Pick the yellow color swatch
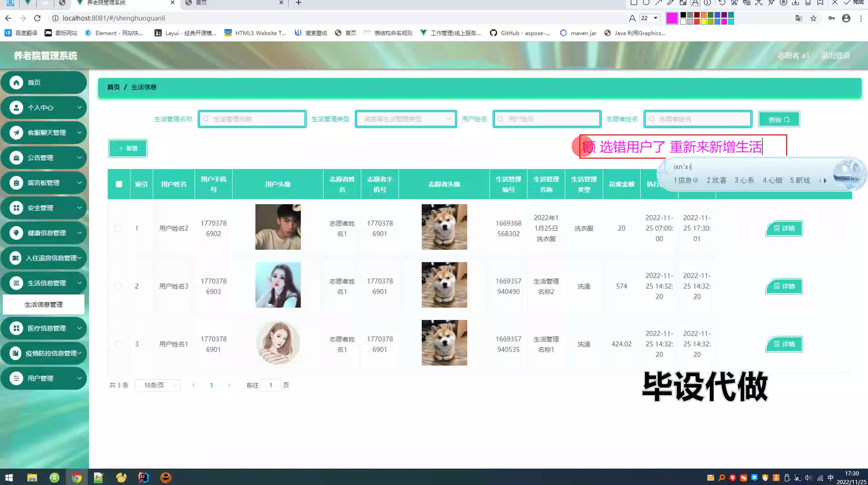868x485 pixels. [x=703, y=22]
